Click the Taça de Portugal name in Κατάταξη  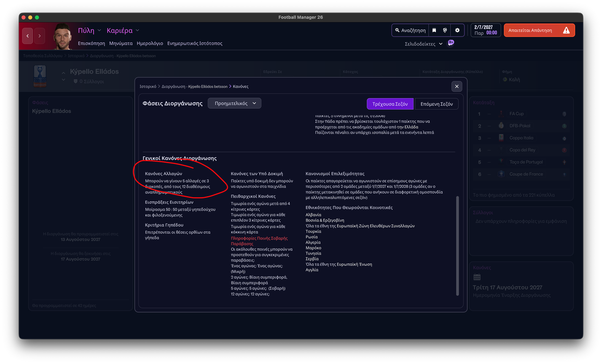point(526,162)
